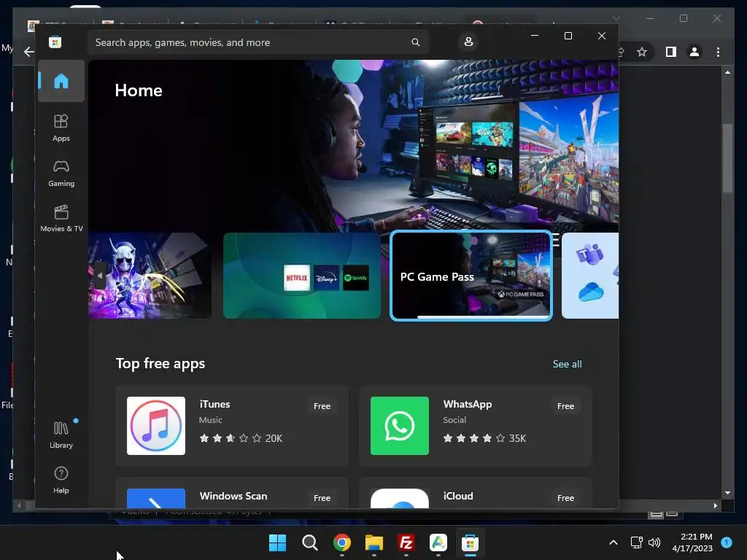Open the clock showing 2:21 PM
747x560 pixels.
pyautogui.click(x=692, y=542)
